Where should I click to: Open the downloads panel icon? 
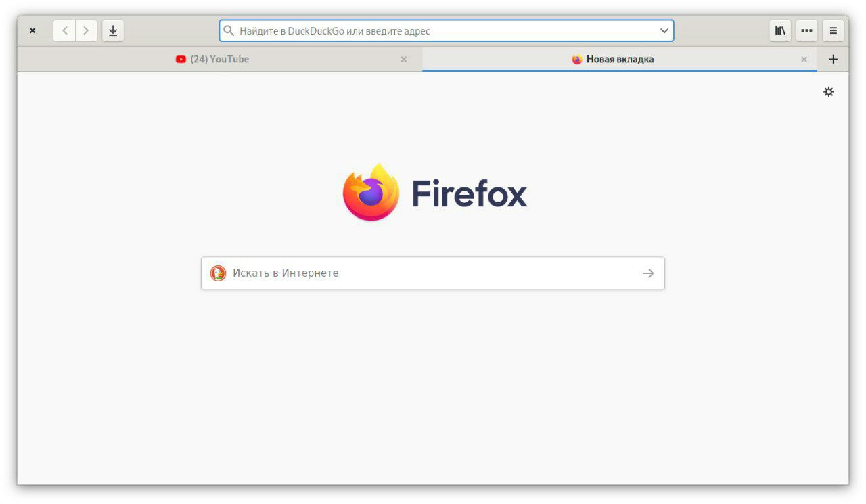click(113, 30)
